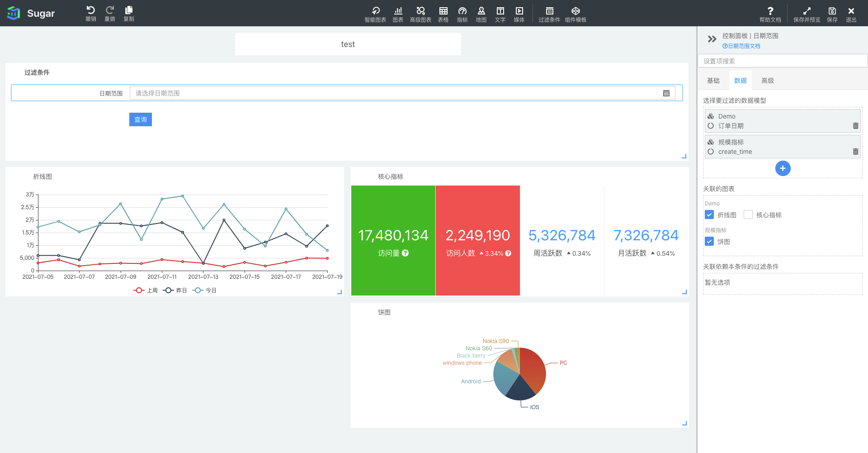Open the smart chart (智能图表) tool
Image resolution: width=868 pixels, height=453 pixels.
pyautogui.click(x=375, y=11)
